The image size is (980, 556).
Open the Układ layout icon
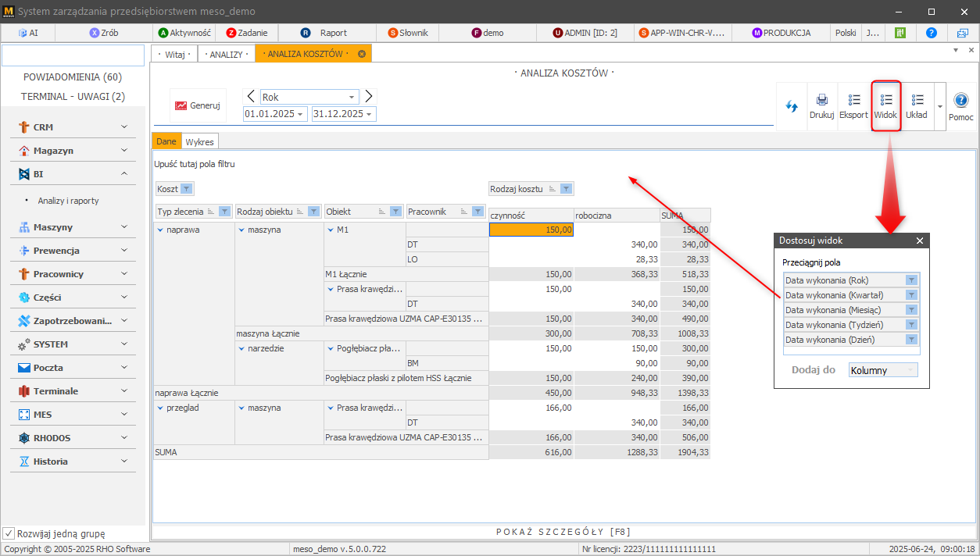tap(917, 101)
